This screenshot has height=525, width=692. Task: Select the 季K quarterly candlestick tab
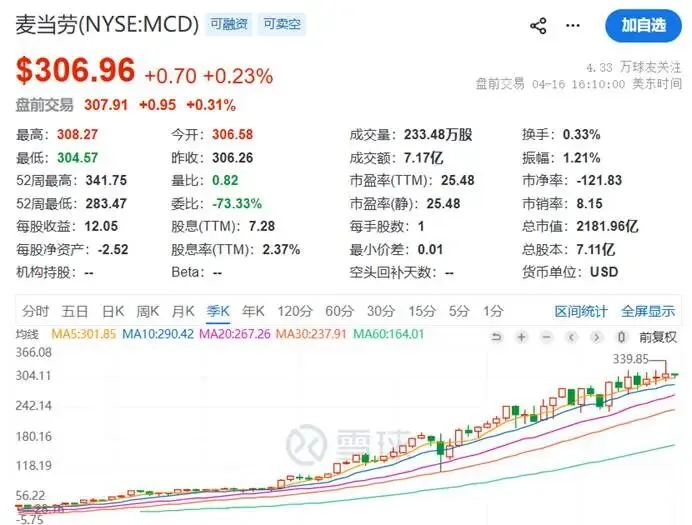coord(218,311)
